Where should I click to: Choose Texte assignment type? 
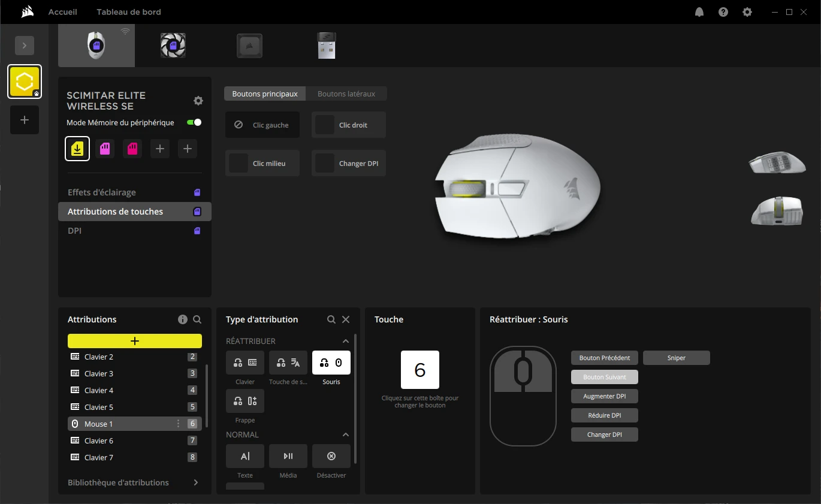coord(245,456)
